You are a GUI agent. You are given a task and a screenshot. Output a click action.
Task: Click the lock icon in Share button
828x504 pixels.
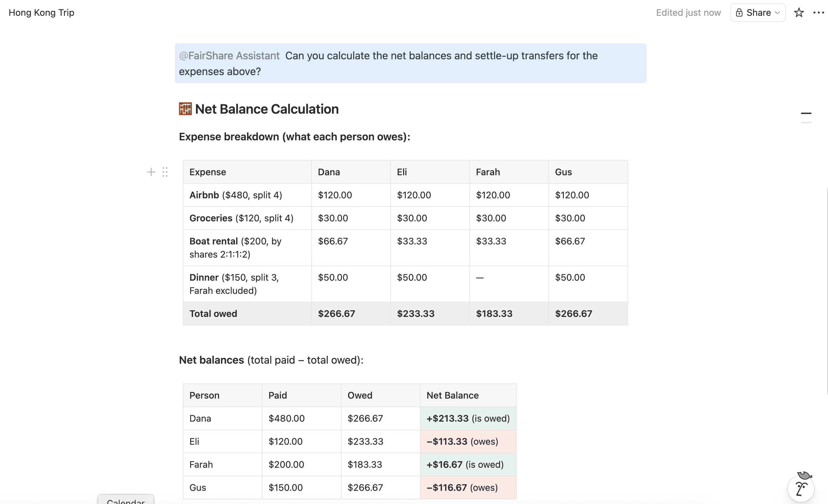point(739,13)
